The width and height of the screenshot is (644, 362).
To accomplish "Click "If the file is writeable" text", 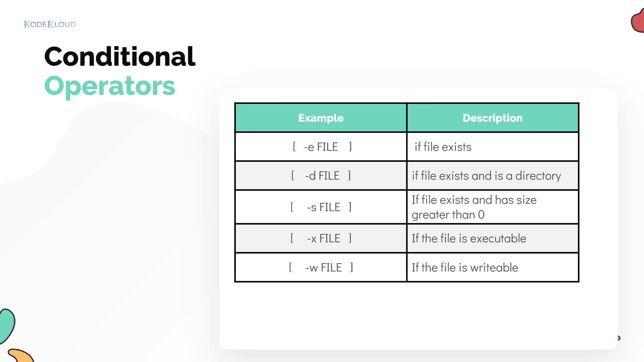I will [x=465, y=267].
